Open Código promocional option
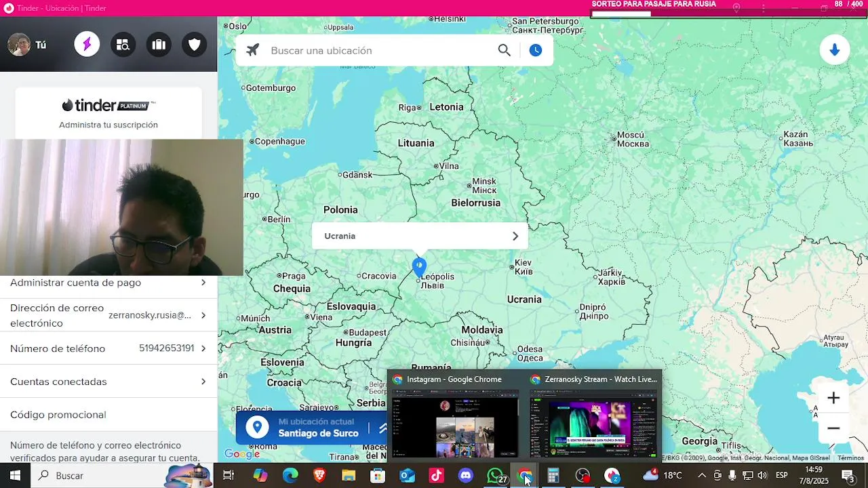Viewport: 868px width, 488px height. (x=108, y=415)
